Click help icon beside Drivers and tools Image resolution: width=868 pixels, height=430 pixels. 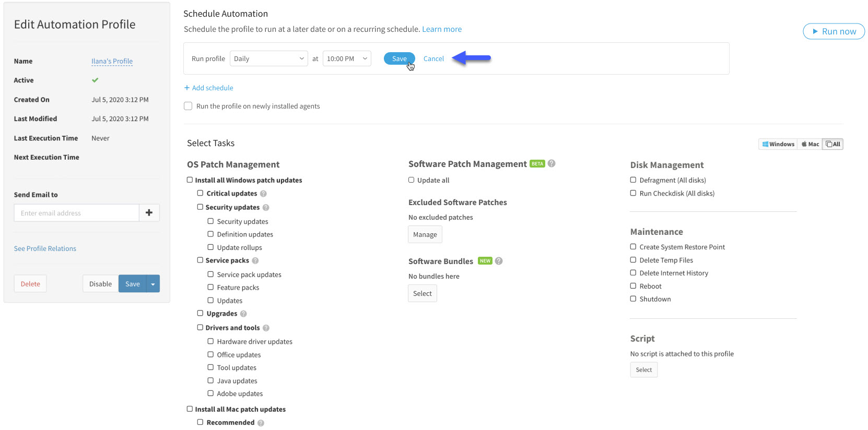pos(266,328)
